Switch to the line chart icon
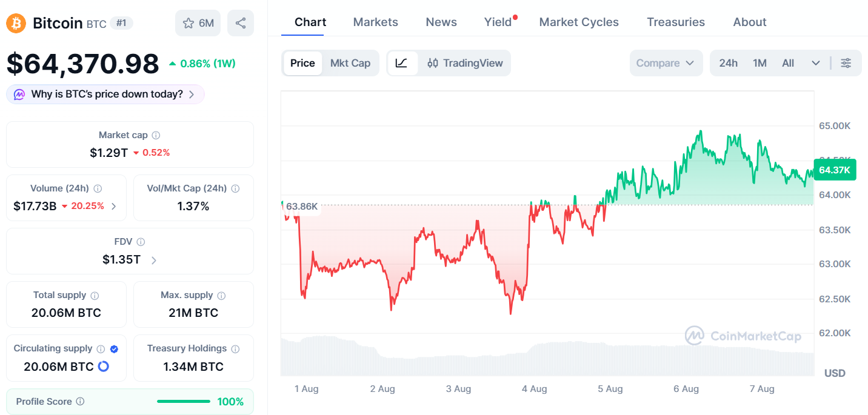The height and width of the screenshot is (415, 868). tap(402, 63)
